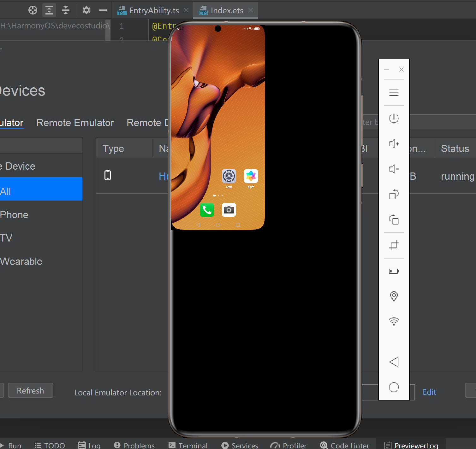Viewport: 476px width, 449px height.
Task: Click the home circle on the emulator toolbar
Action: click(394, 387)
